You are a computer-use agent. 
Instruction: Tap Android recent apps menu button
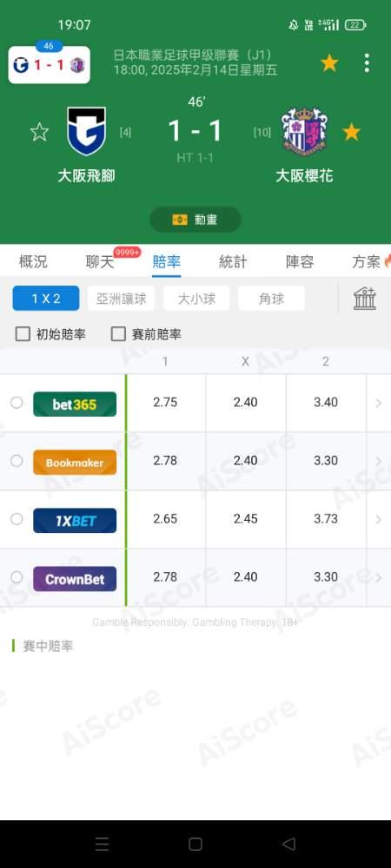tap(102, 845)
